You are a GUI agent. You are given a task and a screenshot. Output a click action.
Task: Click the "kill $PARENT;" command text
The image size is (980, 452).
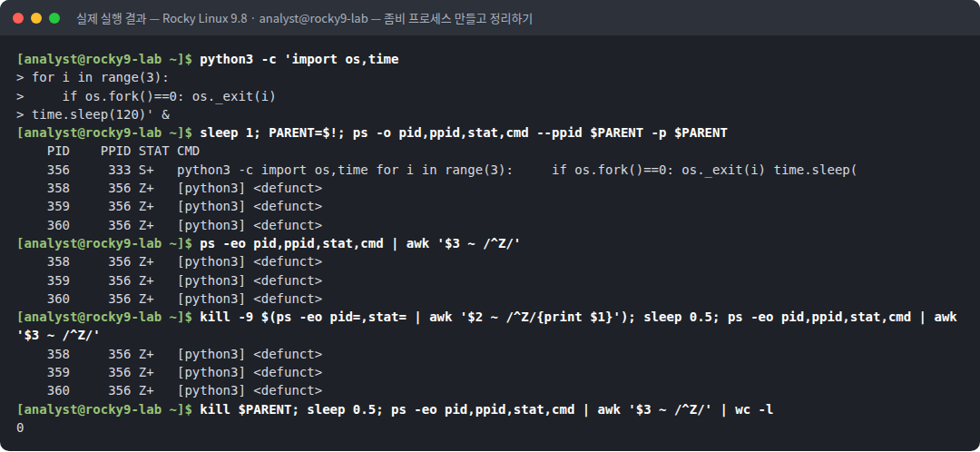point(249,410)
